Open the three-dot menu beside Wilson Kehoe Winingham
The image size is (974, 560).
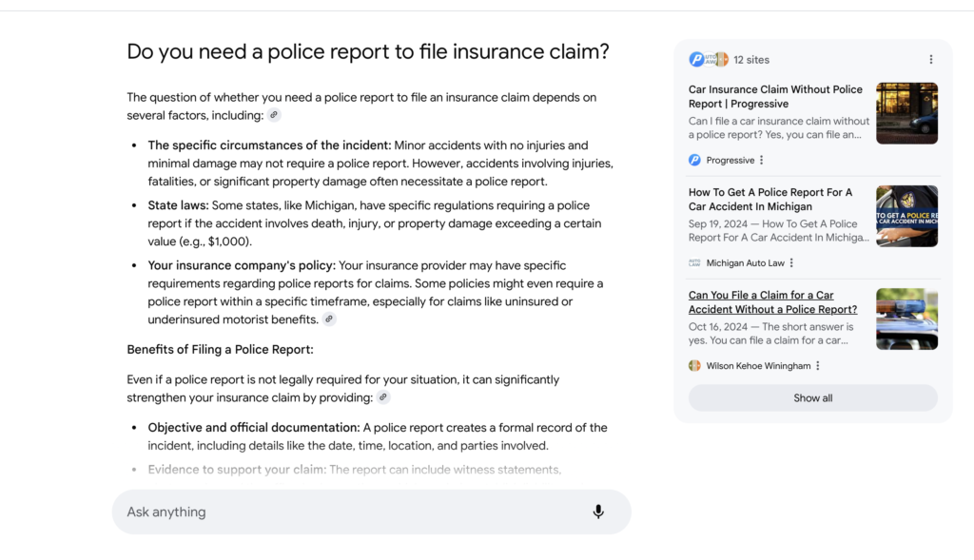pyautogui.click(x=816, y=365)
